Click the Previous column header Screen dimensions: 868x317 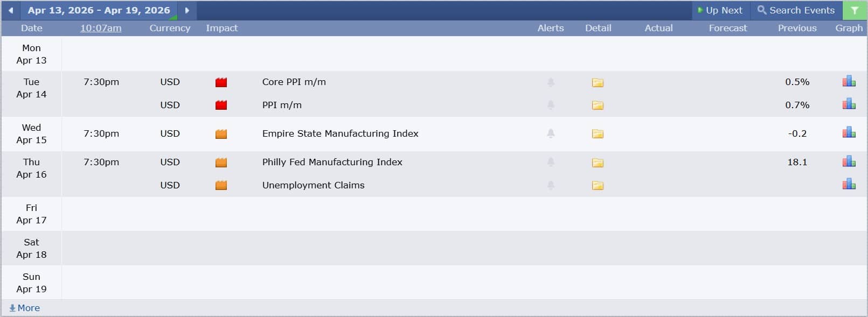point(797,28)
